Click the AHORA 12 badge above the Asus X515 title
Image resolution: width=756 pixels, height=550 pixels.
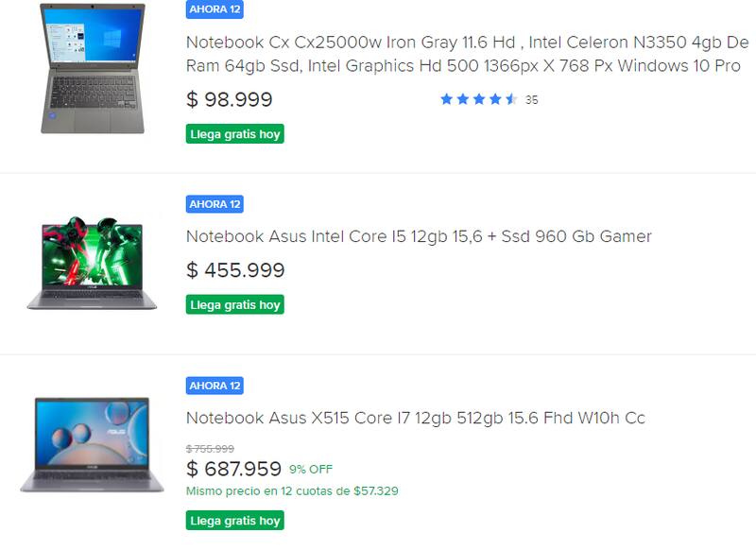coord(215,386)
